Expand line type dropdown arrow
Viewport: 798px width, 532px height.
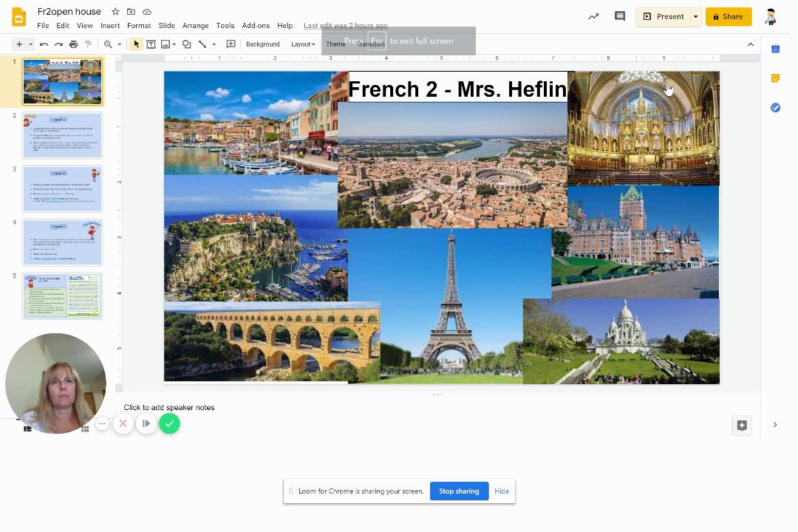click(x=214, y=44)
